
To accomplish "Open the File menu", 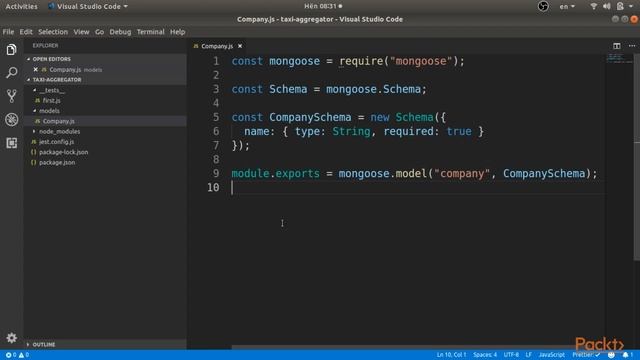I will (x=8, y=32).
